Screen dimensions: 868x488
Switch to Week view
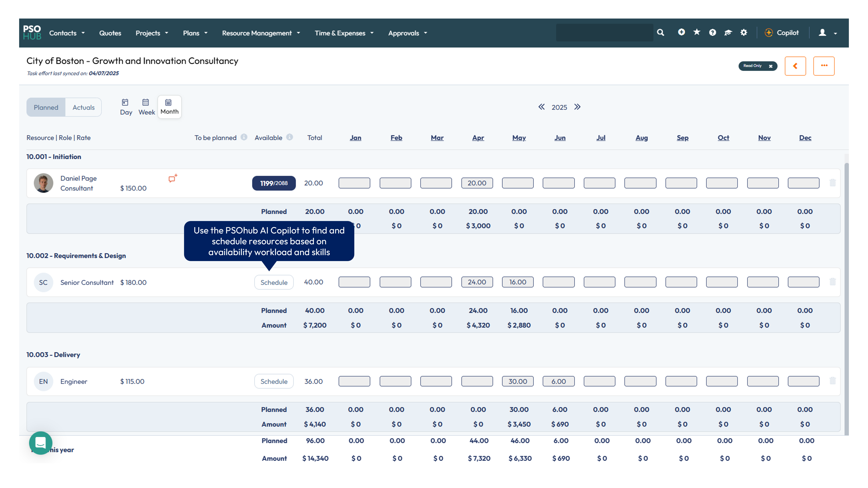tap(146, 107)
